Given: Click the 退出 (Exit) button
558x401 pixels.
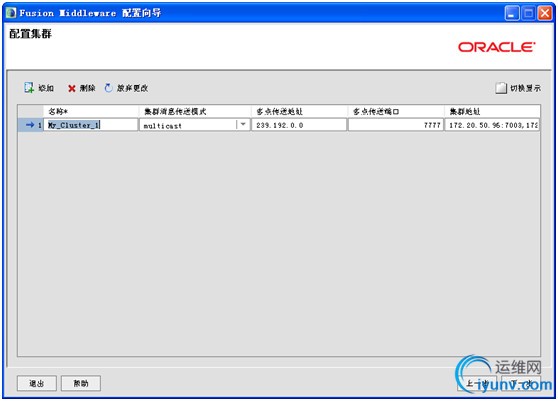Looking at the screenshot, I should [x=37, y=383].
